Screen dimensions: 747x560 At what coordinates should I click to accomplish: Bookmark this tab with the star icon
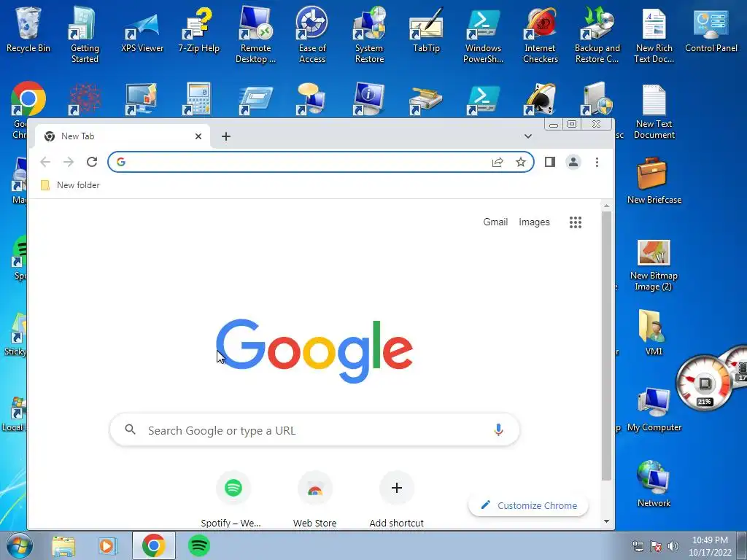(x=521, y=162)
